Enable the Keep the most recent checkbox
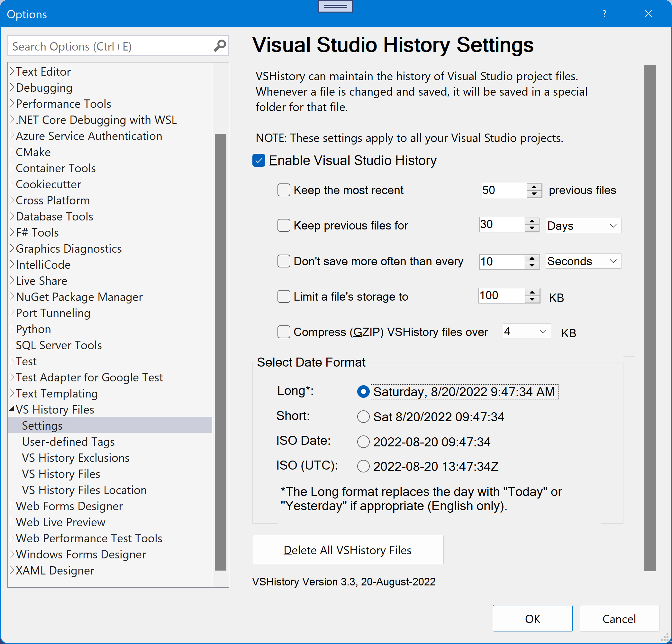 284,190
